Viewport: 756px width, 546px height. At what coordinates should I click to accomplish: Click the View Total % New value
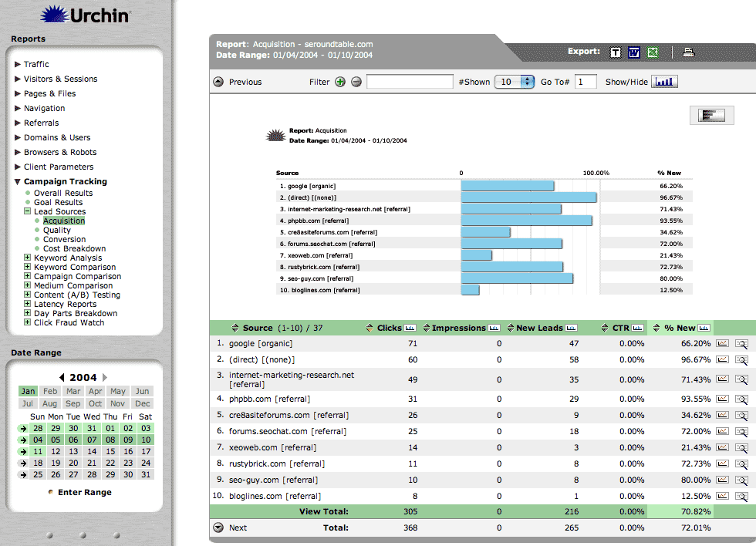click(696, 511)
